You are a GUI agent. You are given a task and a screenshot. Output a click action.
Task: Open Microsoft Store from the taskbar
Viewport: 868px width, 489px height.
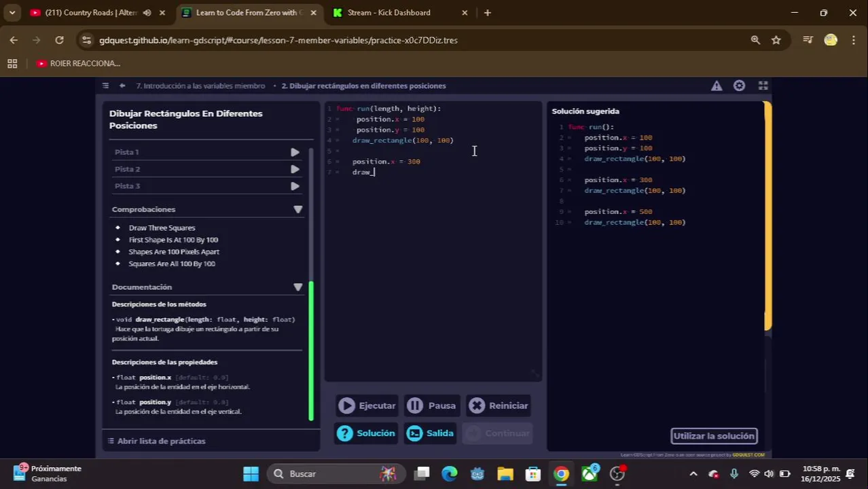coord(532,473)
